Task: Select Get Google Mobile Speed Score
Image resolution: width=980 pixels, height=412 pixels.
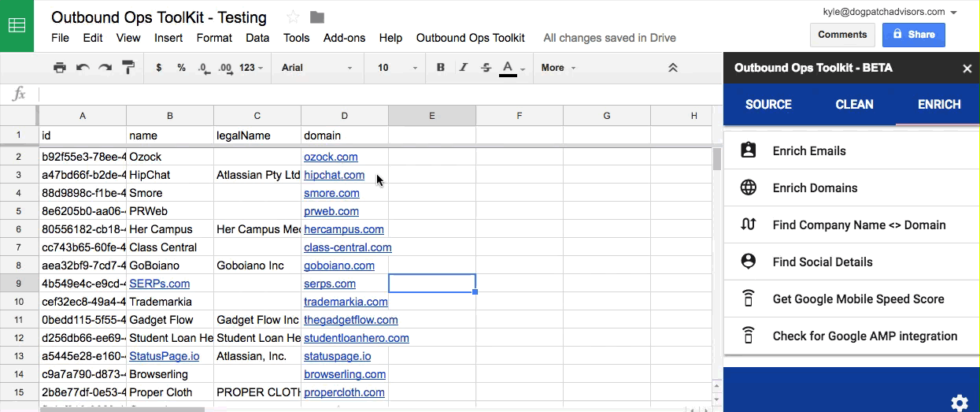Action: [x=852, y=299]
